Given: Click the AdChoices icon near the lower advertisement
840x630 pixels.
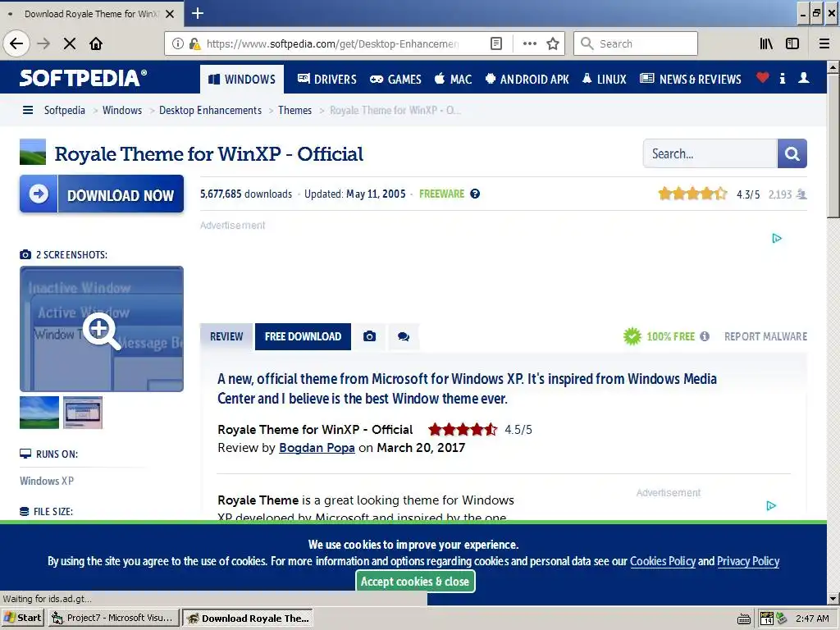Looking at the screenshot, I should point(771,505).
